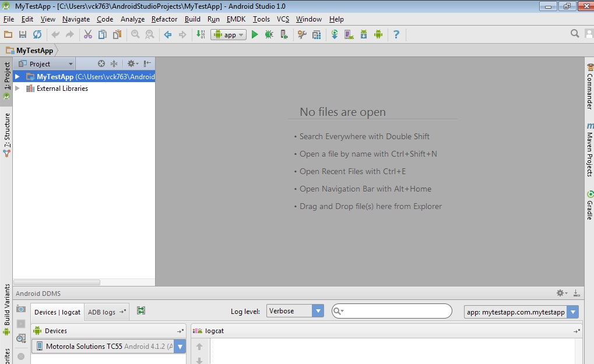Screen dimensions: 594x364
Task: Run the app with green play button
Action: click(255, 34)
